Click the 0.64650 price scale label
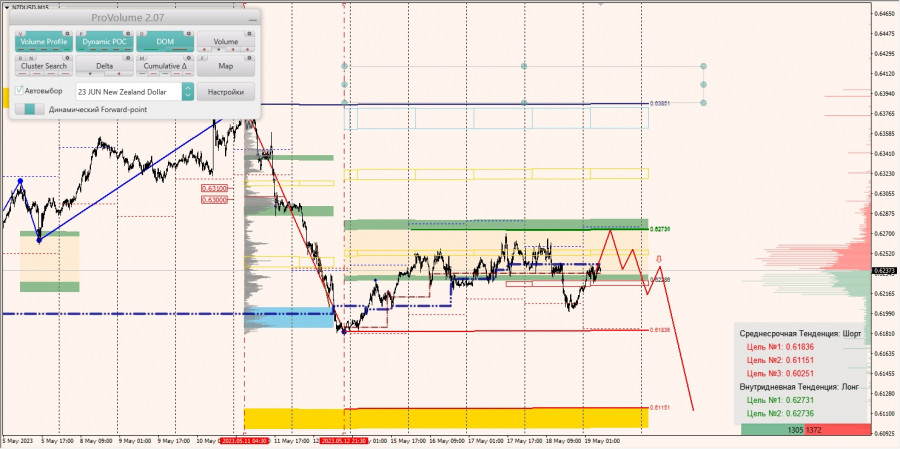The width and height of the screenshot is (900, 449). coord(885,13)
